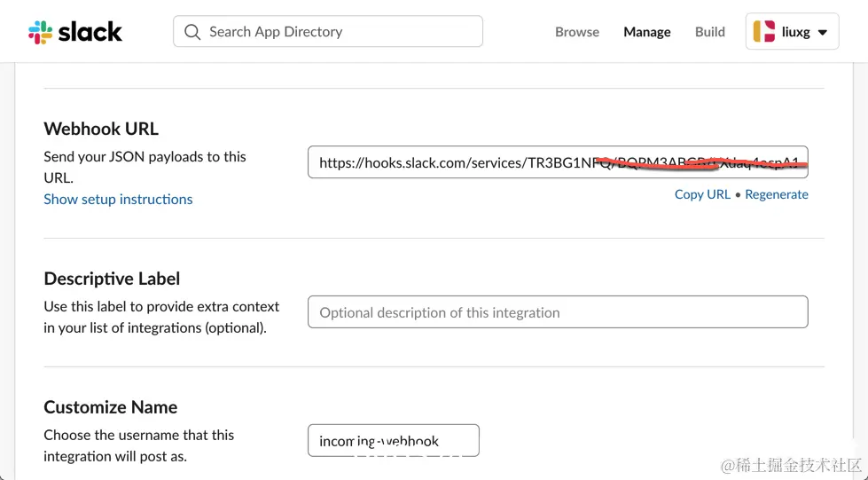Click 'Choose the username' description text
868x480 pixels.
[x=139, y=445]
